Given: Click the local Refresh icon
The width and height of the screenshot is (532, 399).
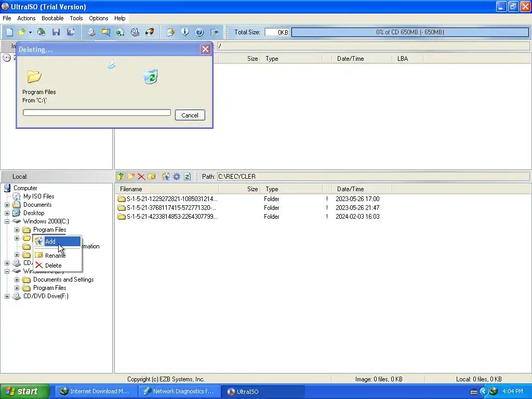Looking at the screenshot, I should coord(187,177).
